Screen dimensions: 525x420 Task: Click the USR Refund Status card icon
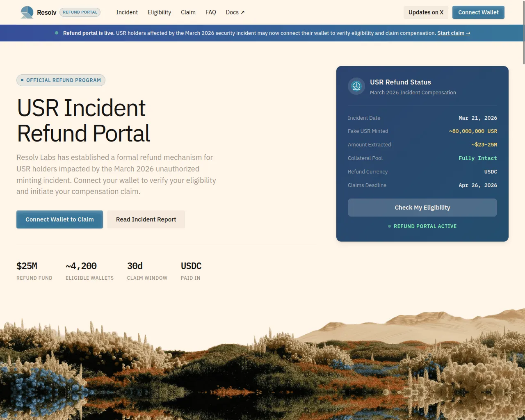pos(356,87)
